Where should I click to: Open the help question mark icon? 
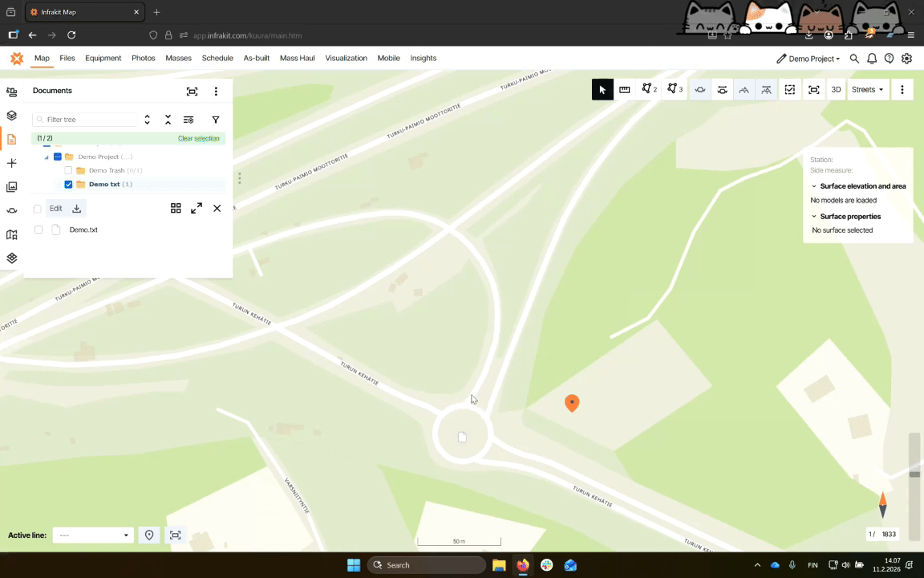point(890,59)
